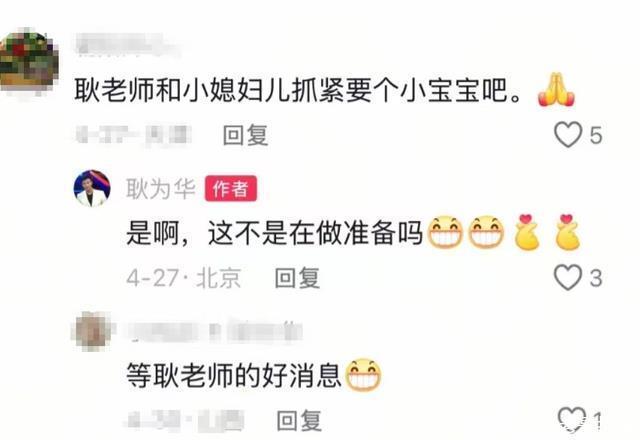
Task: Click the 4-27 · 北京 timestamp
Action: [x=183, y=278]
